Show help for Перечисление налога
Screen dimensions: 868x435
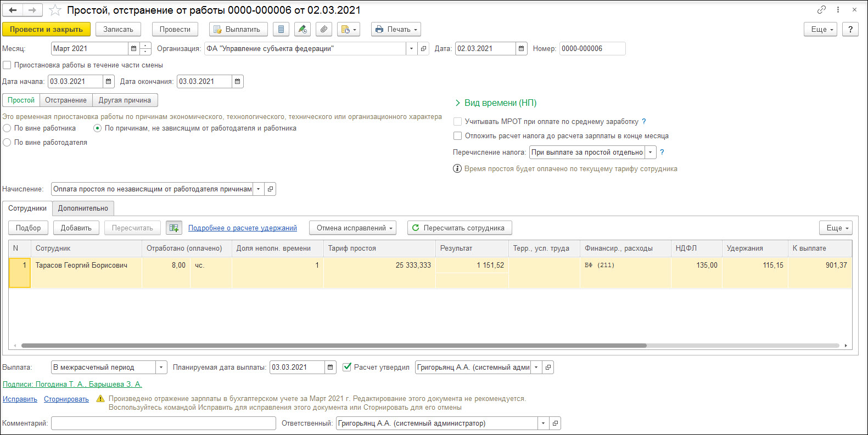point(662,152)
